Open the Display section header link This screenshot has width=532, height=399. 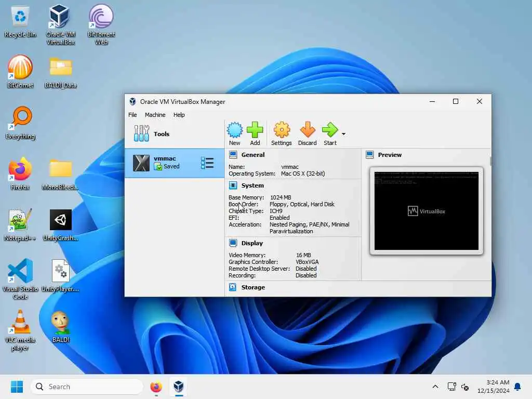tap(252, 243)
